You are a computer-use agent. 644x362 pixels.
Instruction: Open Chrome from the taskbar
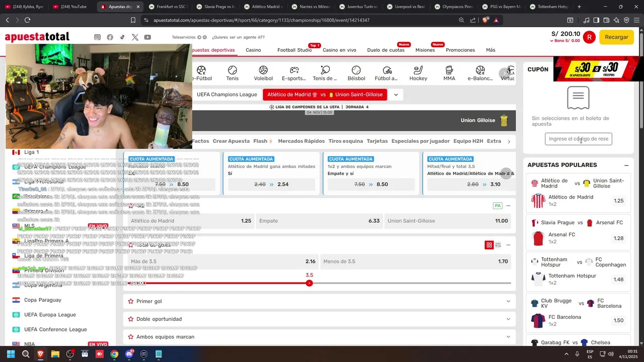114,354
